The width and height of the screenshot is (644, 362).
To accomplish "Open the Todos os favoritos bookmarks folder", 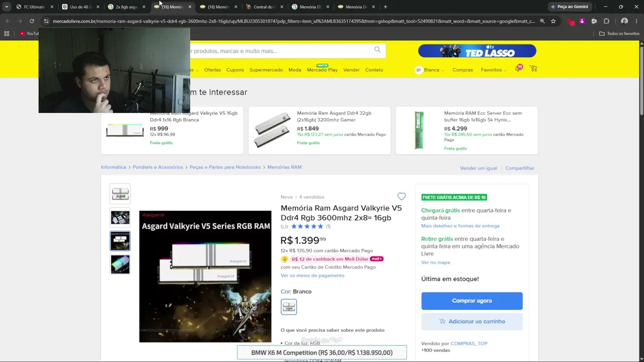I will pyautogui.click(x=619, y=34).
